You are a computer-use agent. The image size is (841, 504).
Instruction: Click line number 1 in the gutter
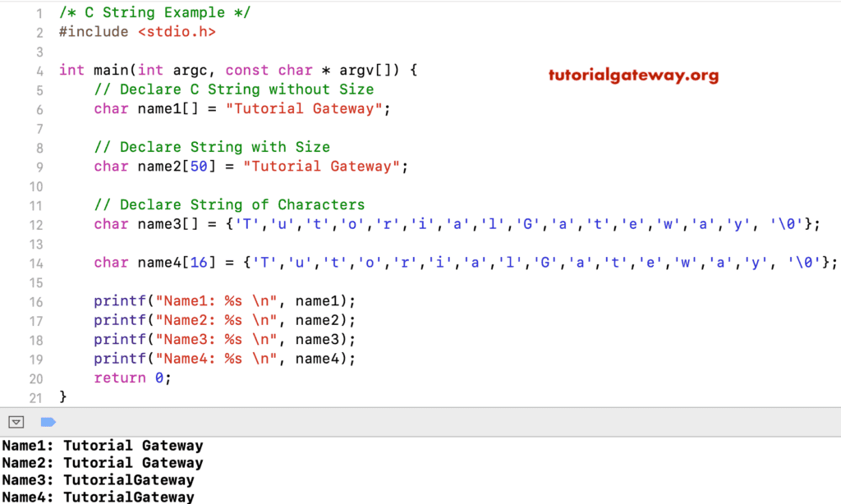38,12
